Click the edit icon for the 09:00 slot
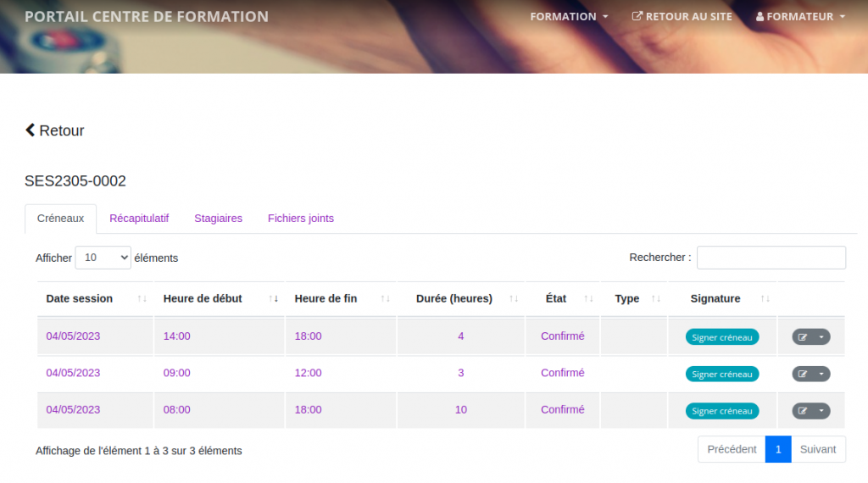The width and height of the screenshot is (868, 483). pos(803,374)
